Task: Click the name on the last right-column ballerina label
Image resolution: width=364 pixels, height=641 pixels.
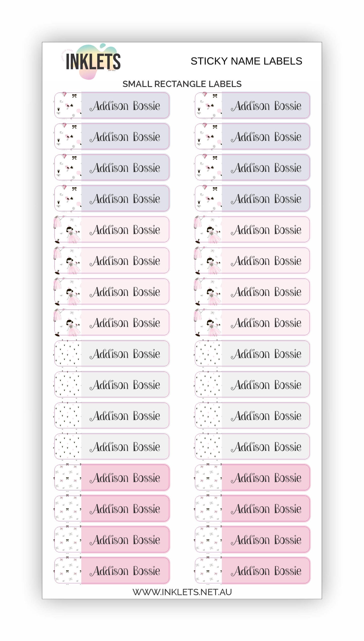Action: pos(266,323)
